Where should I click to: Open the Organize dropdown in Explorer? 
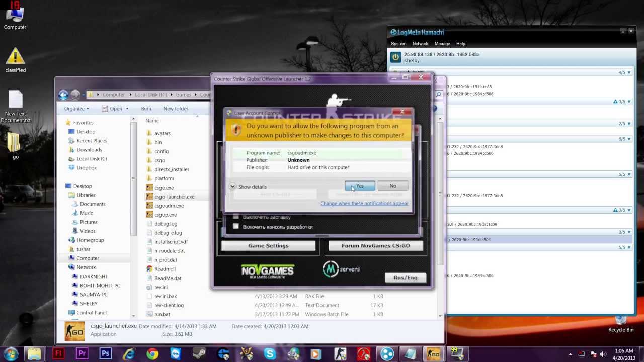[x=76, y=109]
